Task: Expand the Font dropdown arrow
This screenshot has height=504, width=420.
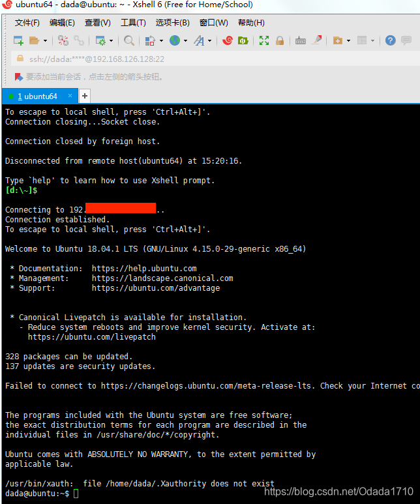Action: (x=210, y=41)
